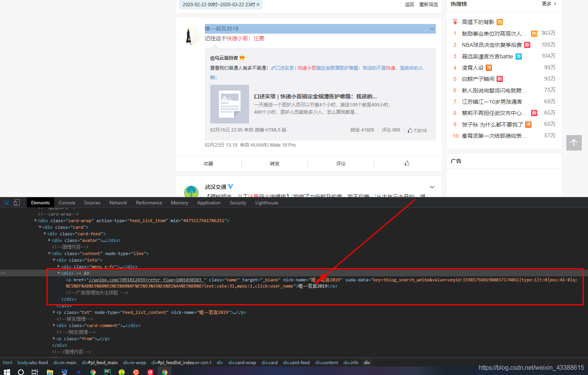Collapse the div class="card-wrap" node
Screen dimensions: 588x375
coord(36,221)
